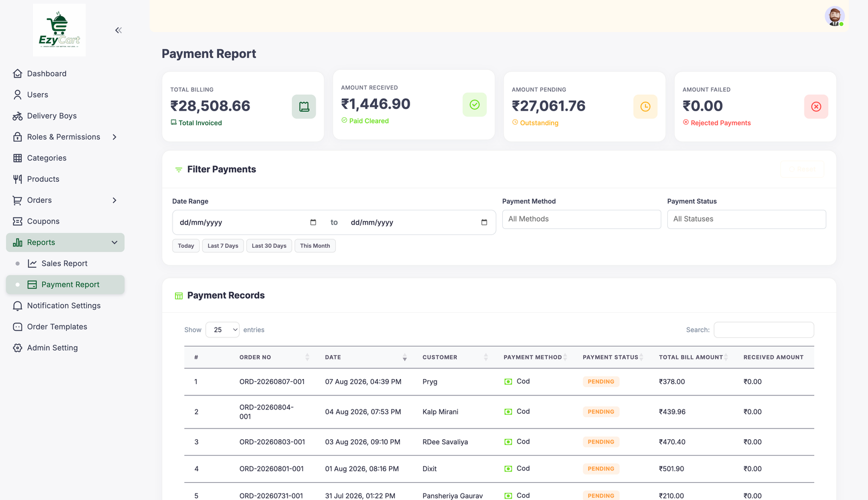This screenshot has height=500, width=868.
Task: Click the Payment Records table icon
Action: tap(178, 296)
